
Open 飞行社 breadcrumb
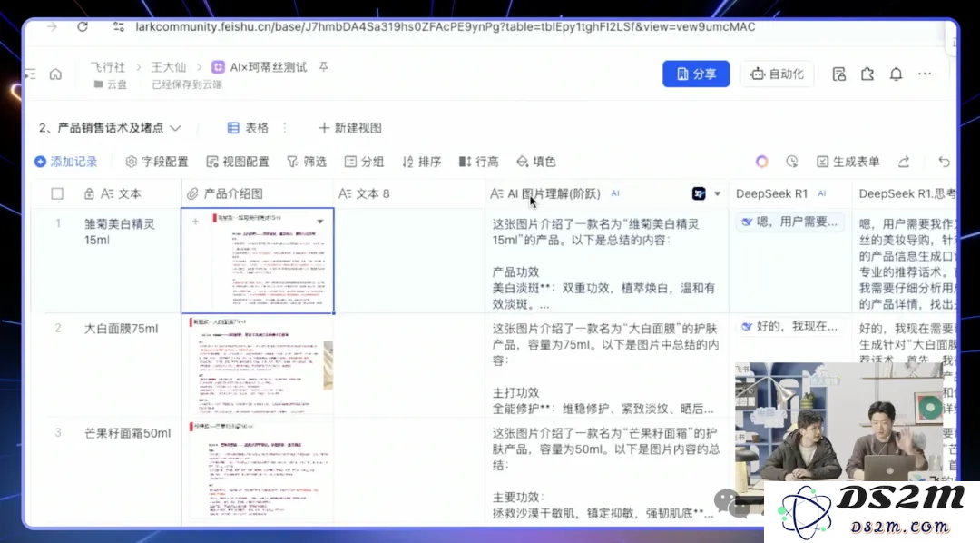pos(107,67)
